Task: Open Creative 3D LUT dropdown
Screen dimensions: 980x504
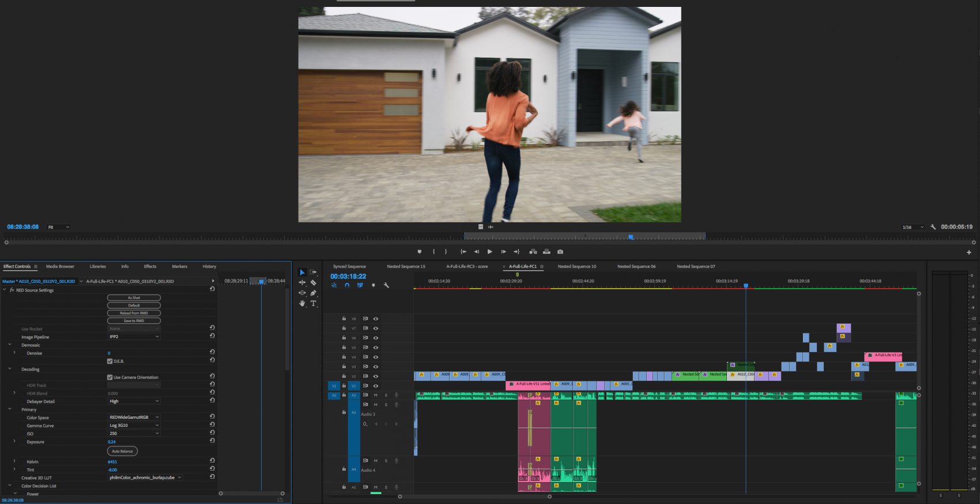Action: pos(145,478)
